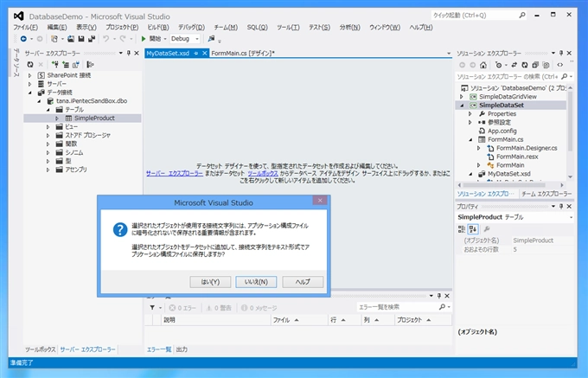Open the ファイル(F) menu
Image resolution: width=588 pixels, height=378 pixels.
25,28
